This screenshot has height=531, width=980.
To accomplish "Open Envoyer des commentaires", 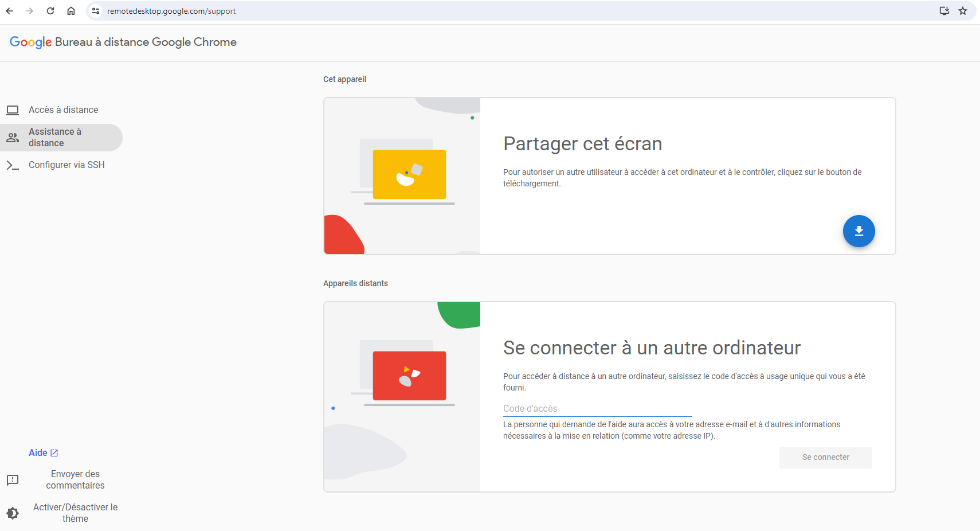I will 75,480.
